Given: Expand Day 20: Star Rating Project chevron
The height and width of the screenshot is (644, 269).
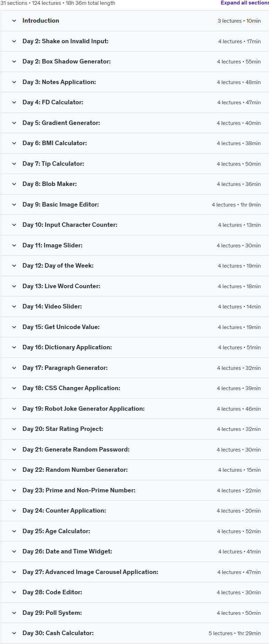Looking at the screenshot, I should (x=14, y=429).
